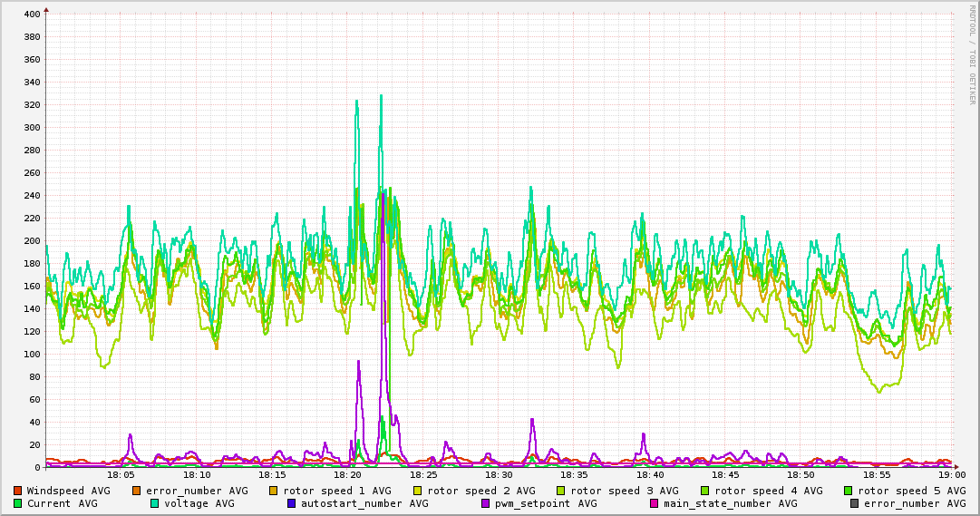
Task: Select the blue autostart_number AVG swatch
Action: [291, 503]
